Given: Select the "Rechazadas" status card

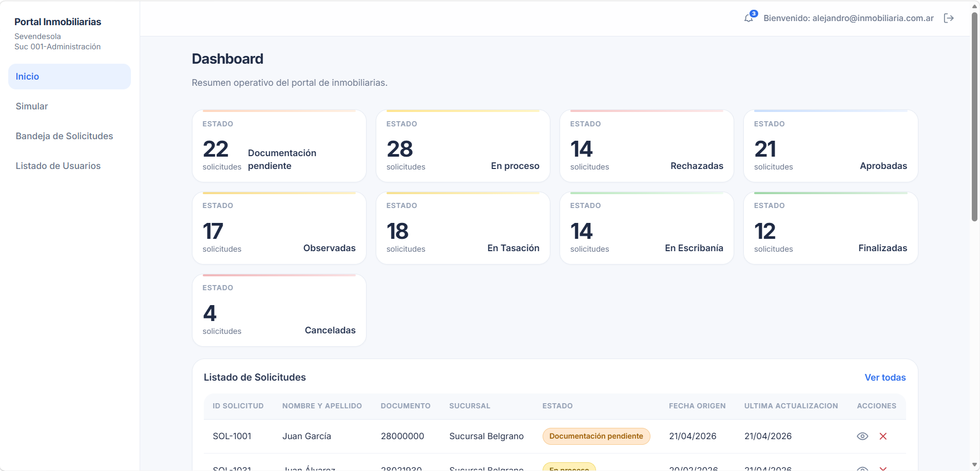Looking at the screenshot, I should pyautogui.click(x=647, y=145).
